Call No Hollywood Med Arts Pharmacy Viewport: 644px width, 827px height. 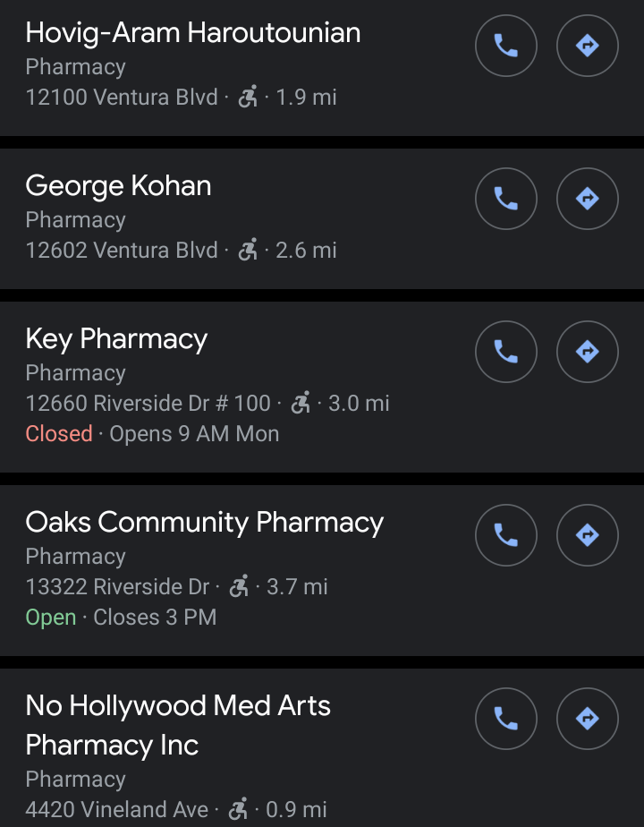click(506, 719)
